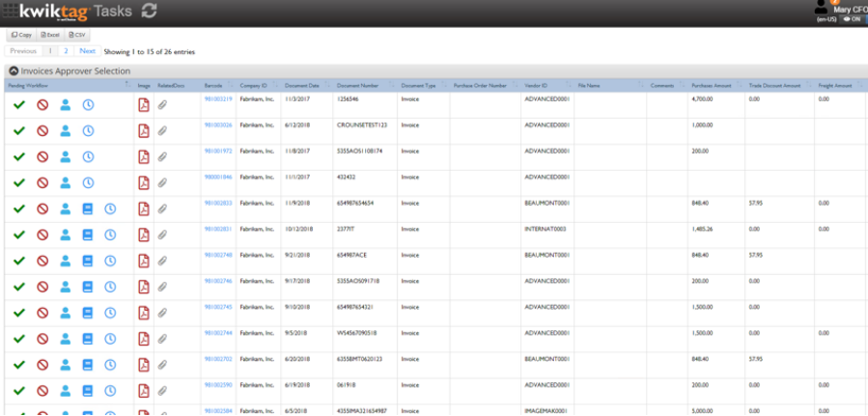Reject invoice 981003026 with red deny icon

pyautogui.click(x=42, y=131)
